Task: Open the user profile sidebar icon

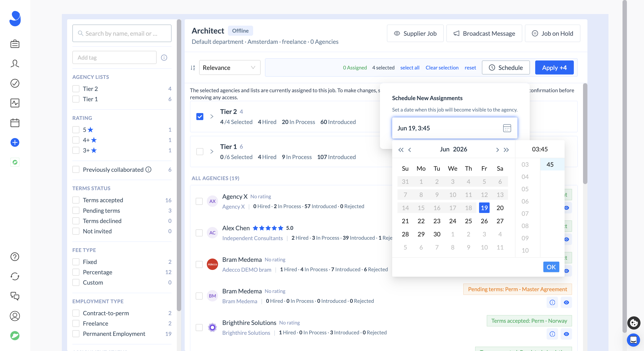Action: (15, 316)
